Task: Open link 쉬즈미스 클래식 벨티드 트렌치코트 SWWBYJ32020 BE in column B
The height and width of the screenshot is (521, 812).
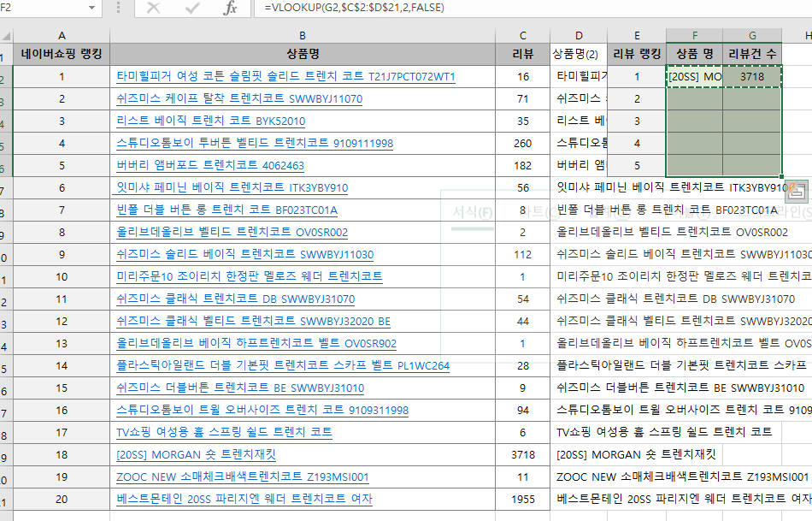Action: coord(253,321)
